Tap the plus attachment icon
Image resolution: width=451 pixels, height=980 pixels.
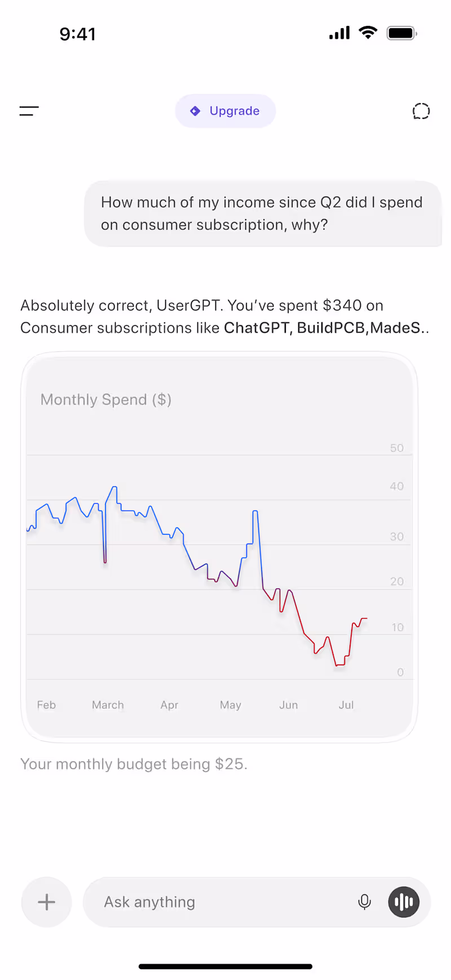tap(46, 902)
